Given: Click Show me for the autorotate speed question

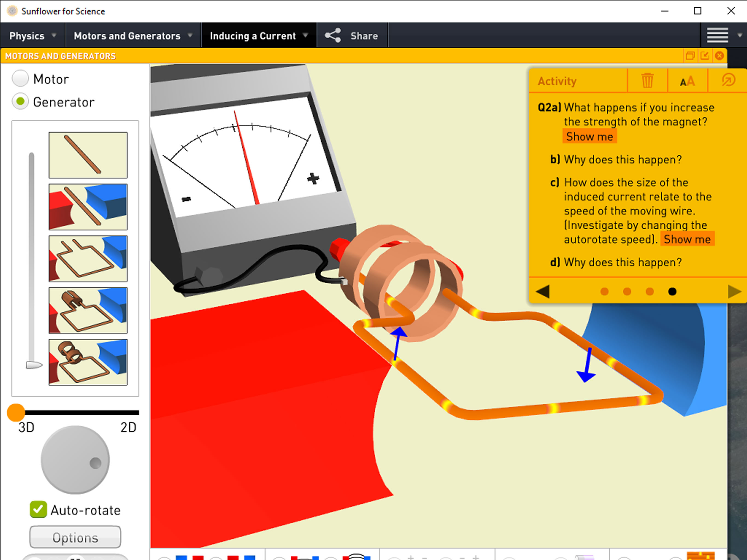Looking at the screenshot, I should coord(687,239).
